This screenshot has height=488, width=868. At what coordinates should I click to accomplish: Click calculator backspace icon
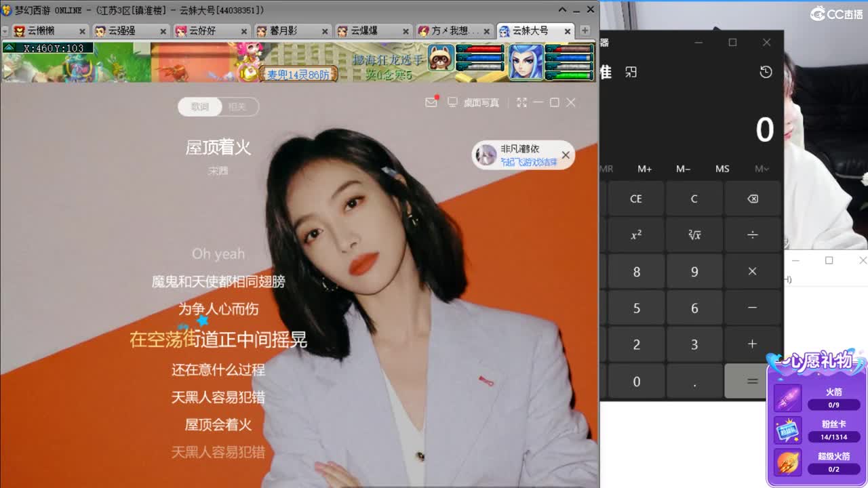[752, 199]
